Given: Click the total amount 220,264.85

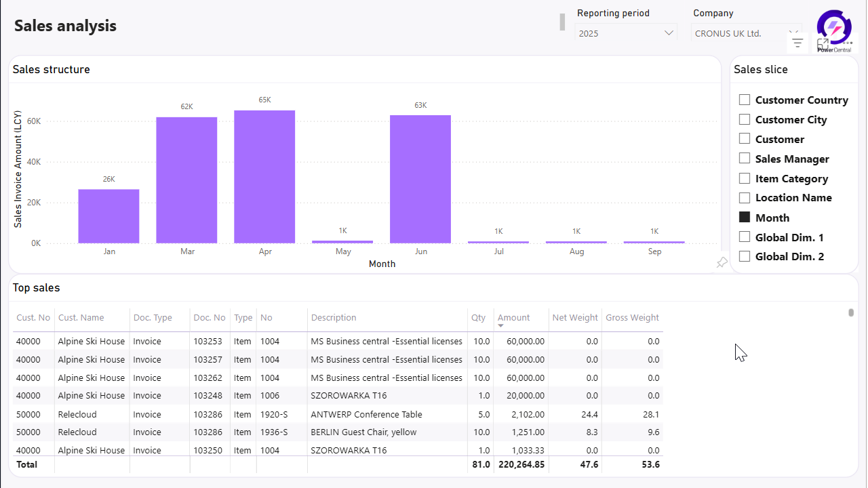Looking at the screenshot, I should click(520, 464).
